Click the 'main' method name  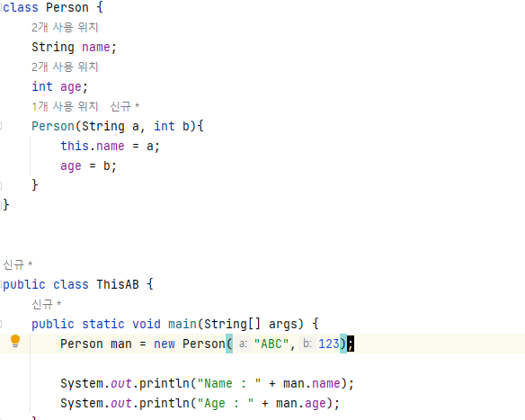[x=182, y=324]
